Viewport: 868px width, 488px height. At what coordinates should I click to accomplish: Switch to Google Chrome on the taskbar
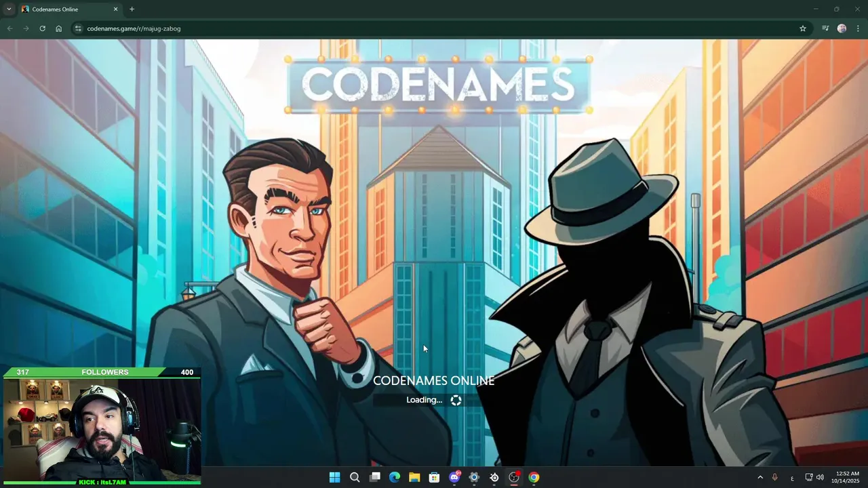click(534, 477)
